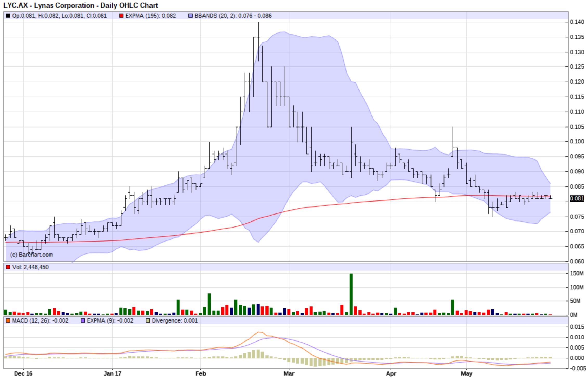Viewport: 588px width, 381px height.
Task: Click the 0.010 MACD axis label
Action: [577, 337]
